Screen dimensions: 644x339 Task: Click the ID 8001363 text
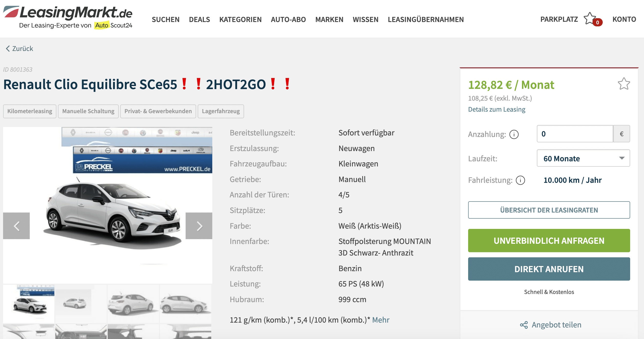(18, 69)
